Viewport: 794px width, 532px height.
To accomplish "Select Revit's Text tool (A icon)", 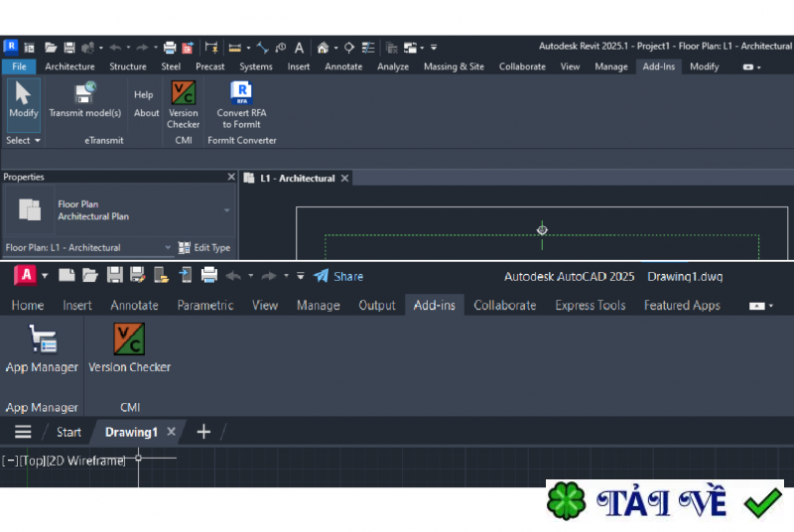I will point(300,48).
